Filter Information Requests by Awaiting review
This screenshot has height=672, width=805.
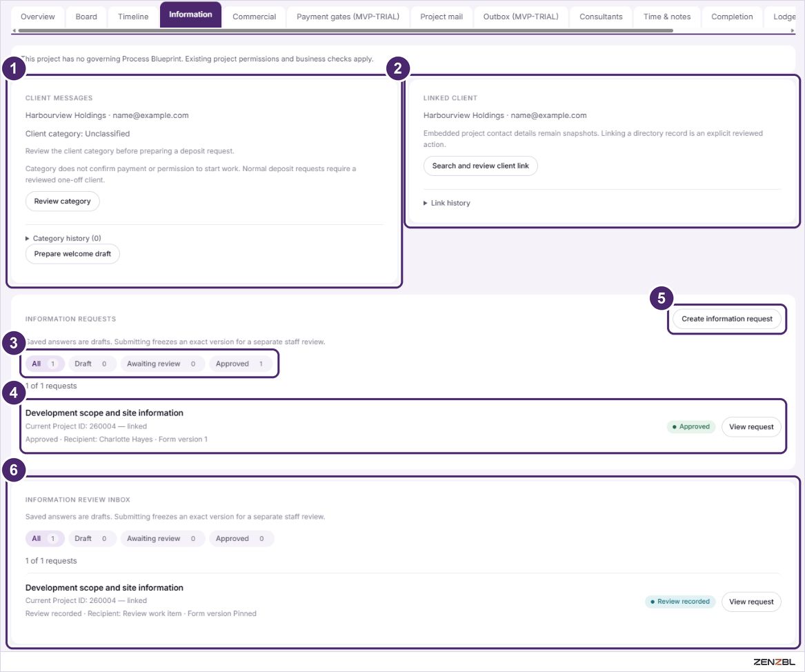161,364
